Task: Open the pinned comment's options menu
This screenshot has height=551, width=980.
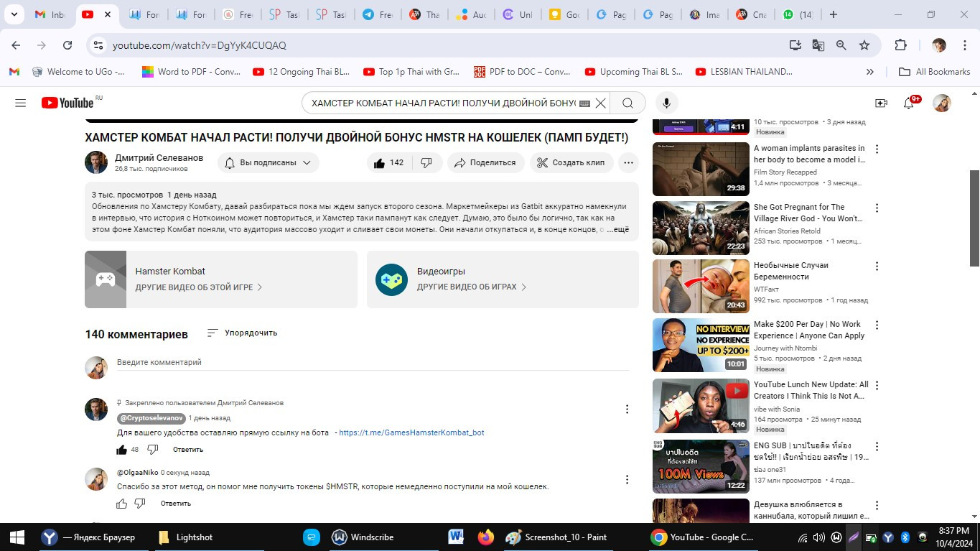Action: pos(627,409)
